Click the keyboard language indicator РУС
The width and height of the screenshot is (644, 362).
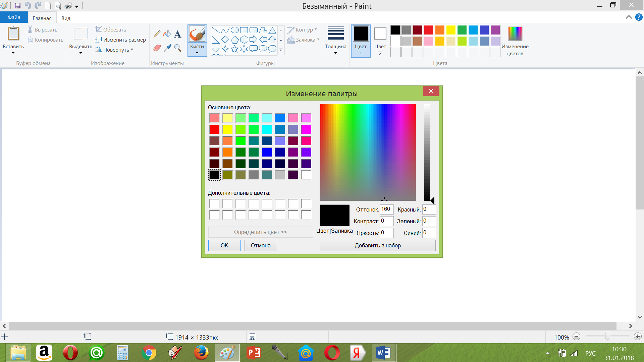[x=590, y=353]
